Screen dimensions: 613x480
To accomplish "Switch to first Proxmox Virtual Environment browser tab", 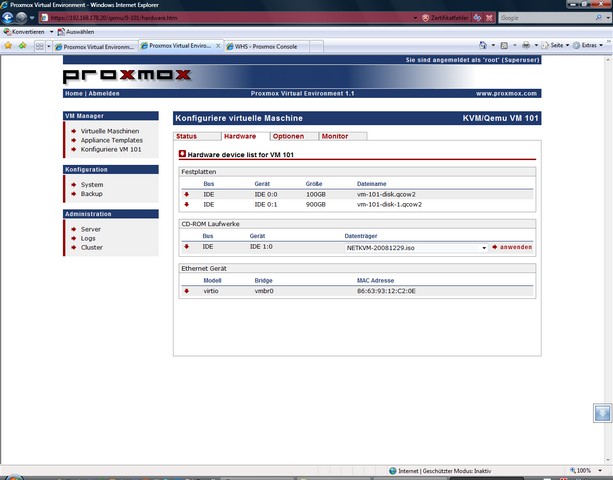I will [x=95, y=47].
